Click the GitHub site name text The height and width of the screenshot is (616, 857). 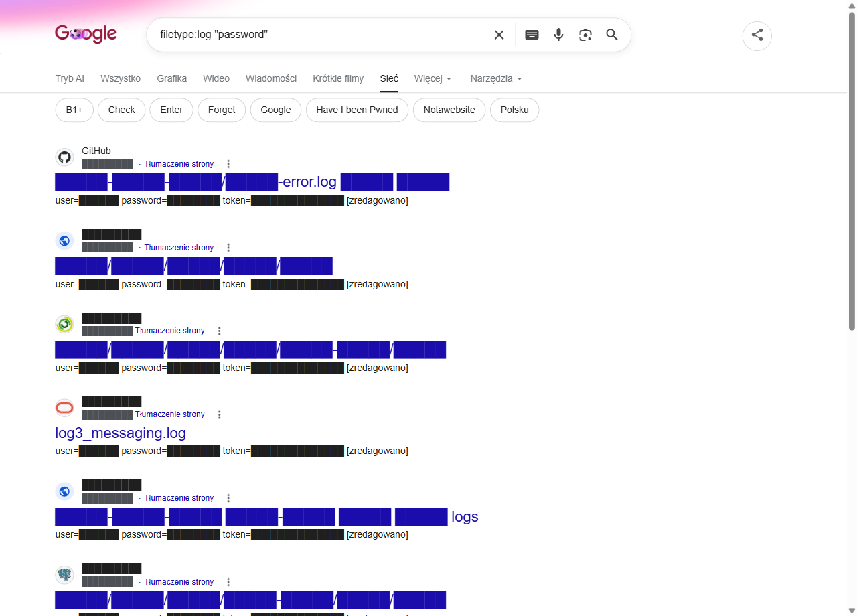(96, 151)
